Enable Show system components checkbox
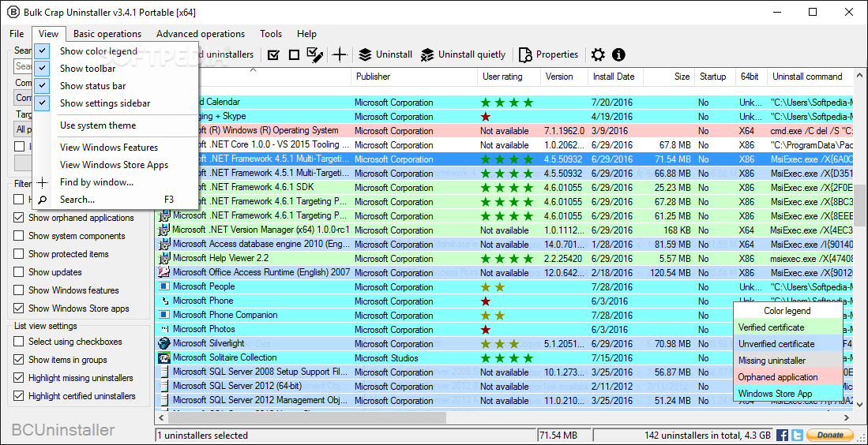The image size is (868, 445). coord(19,236)
